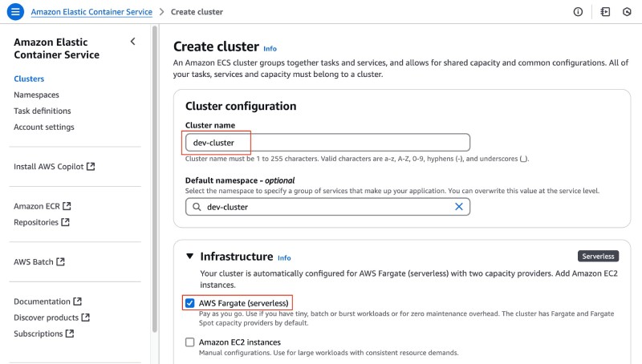Open Info link next to Infrastructure
The width and height of the screenshot is (642, 364).
(x=284, y=258)
